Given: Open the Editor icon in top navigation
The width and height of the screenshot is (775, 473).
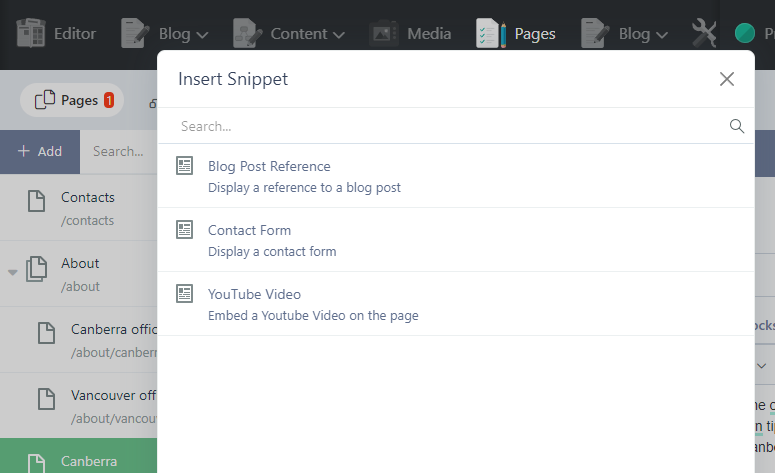Looking at the screenshot, I should click(x=31, y=33).
